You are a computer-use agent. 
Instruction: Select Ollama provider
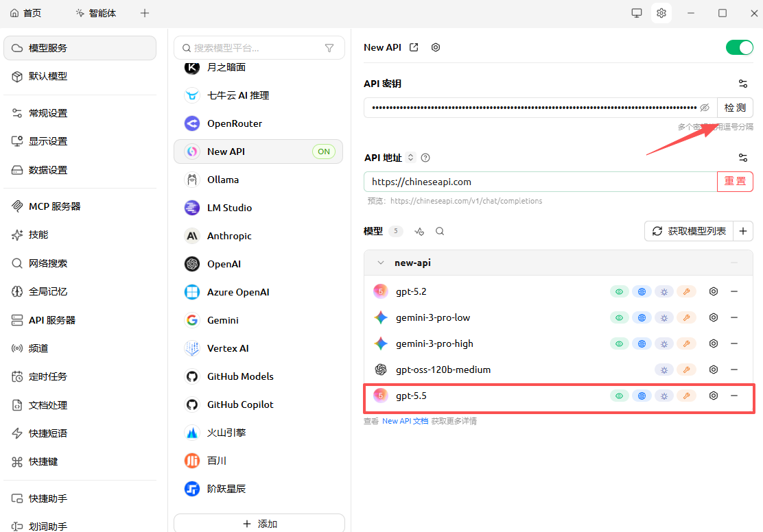click(x=259, y=180)
